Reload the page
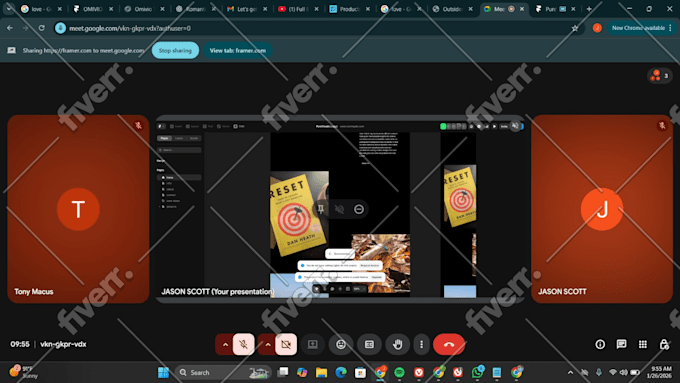This screenshot has height=383, width=680. (x=42, y=28)
